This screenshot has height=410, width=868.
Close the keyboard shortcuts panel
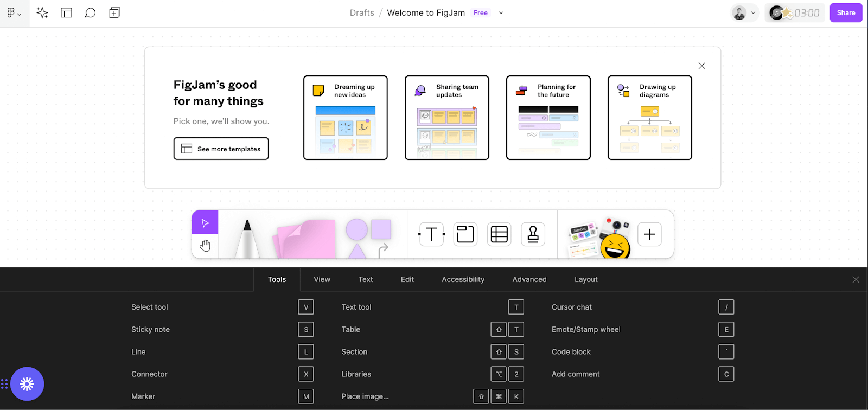coord(856,280)
